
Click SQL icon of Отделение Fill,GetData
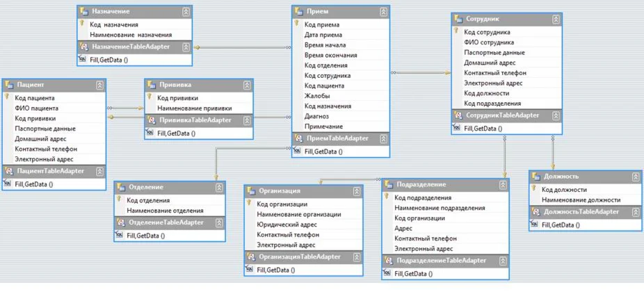tap(120, 235)
